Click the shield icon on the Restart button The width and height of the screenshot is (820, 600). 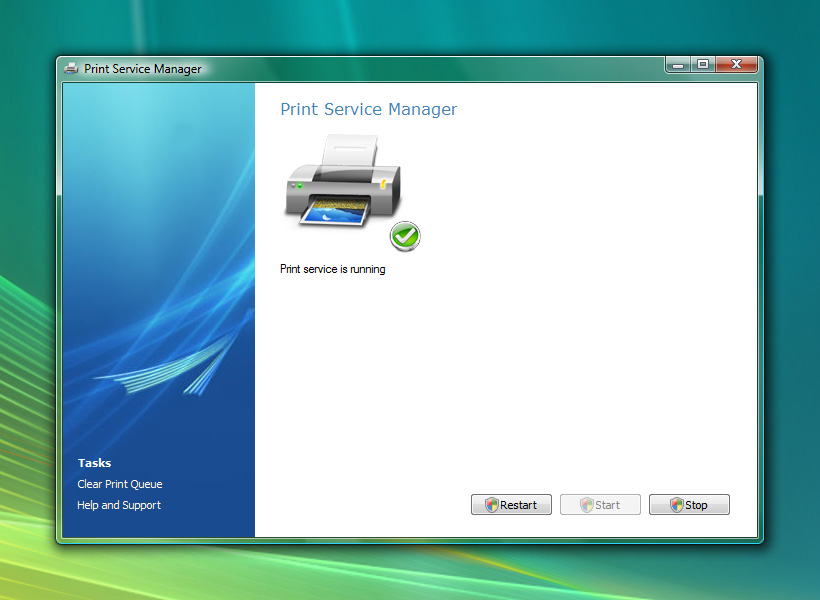pos(491,505)
